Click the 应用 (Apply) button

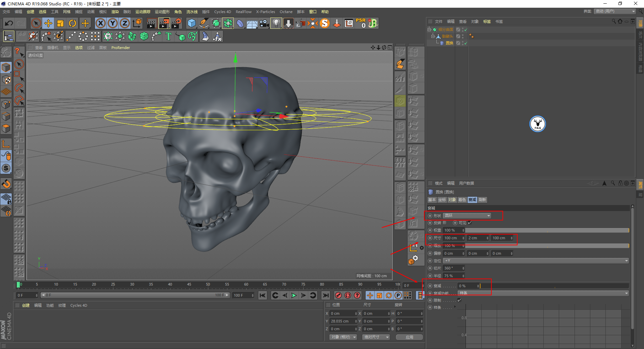click(x=409, y=337)
